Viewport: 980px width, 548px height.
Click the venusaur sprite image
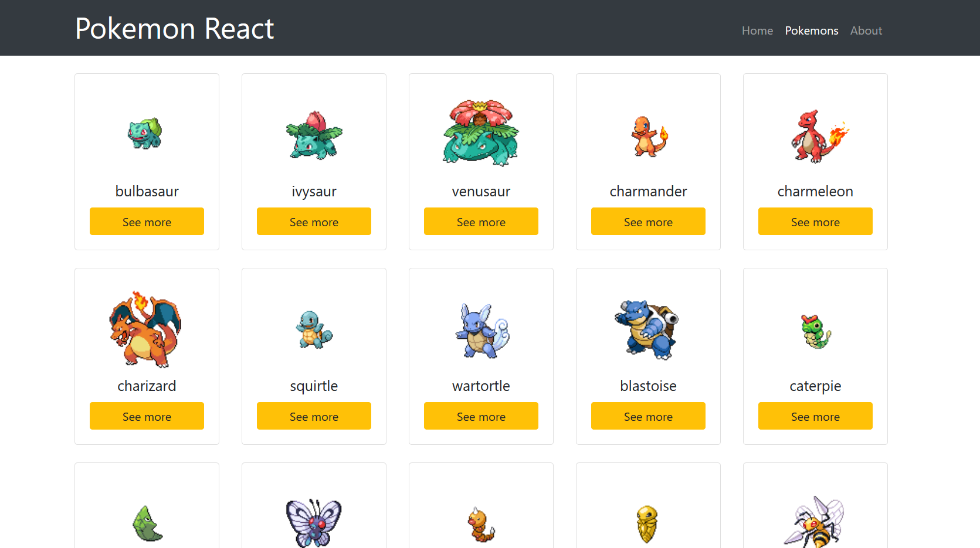481,132
